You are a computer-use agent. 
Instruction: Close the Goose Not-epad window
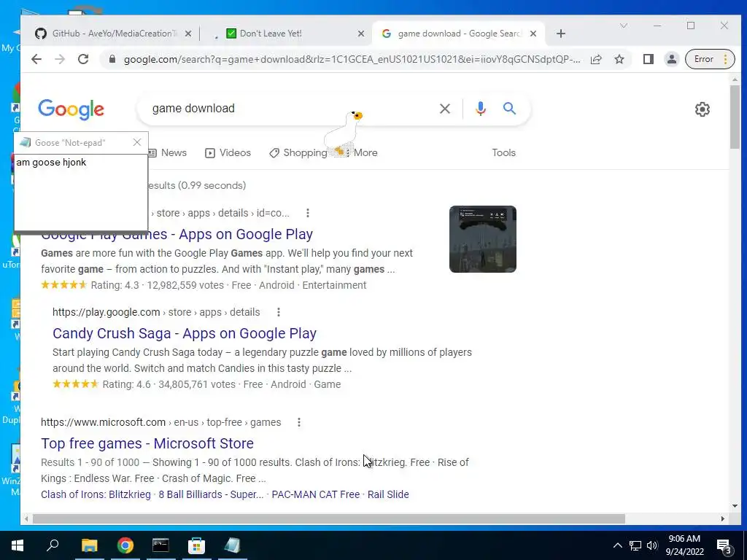click(x=137, y=142)
